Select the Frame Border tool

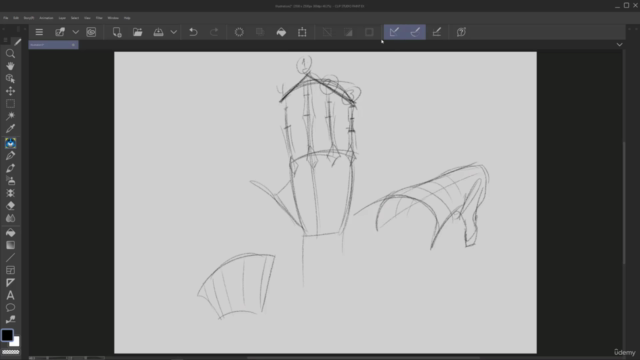pyautogui.click(x=10, y=270)
